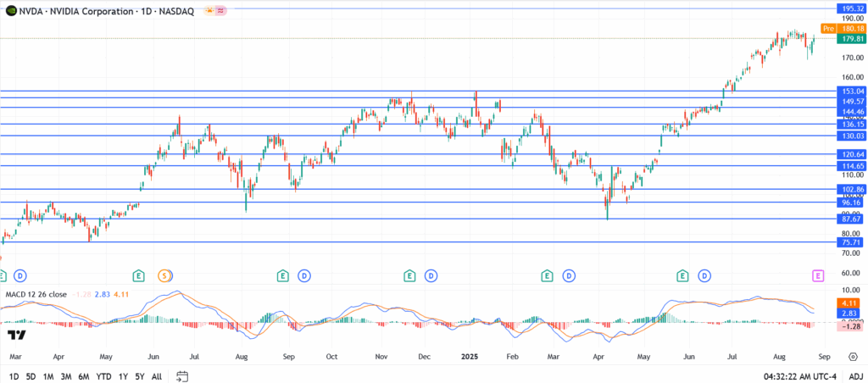Click the TradingView logo icon
The height and width of the screenshot is (383, 868).
[x=15, y=335]
